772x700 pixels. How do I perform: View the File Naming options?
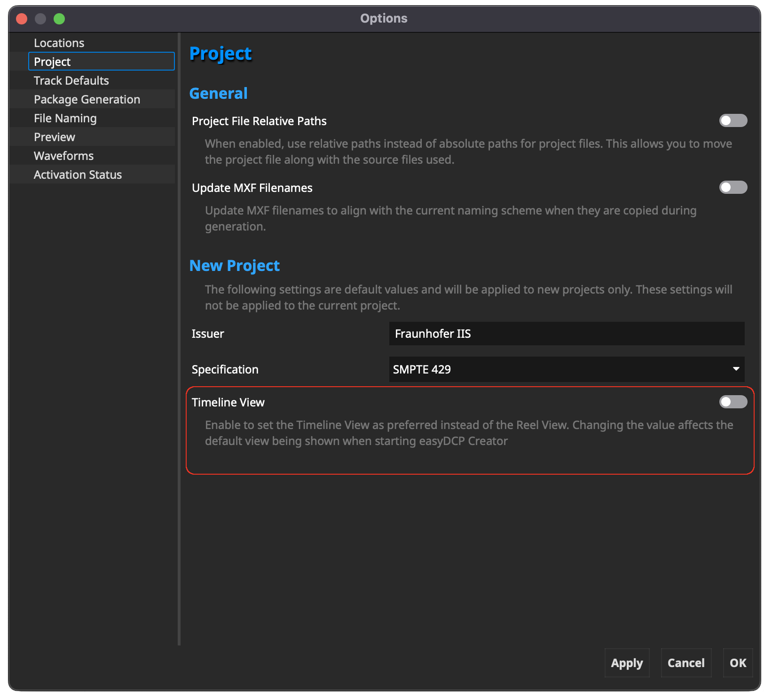[65, 118]
